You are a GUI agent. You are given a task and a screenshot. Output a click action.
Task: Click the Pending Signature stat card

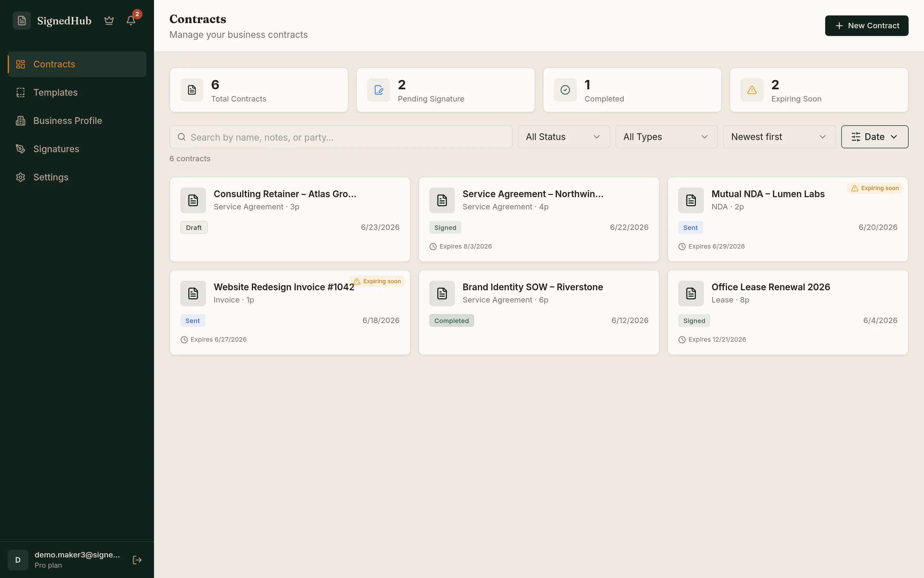click(x=446, y=90)
